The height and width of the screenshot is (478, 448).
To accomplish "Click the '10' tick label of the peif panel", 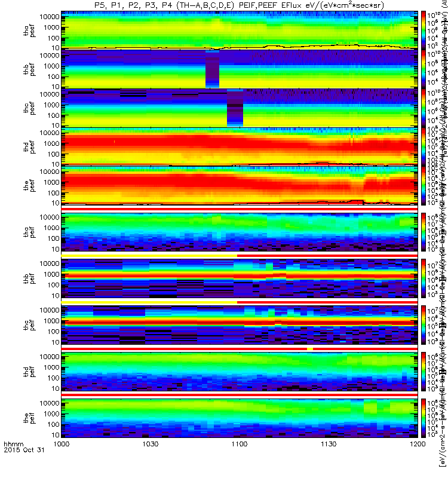I will click(x=55, y=435).
